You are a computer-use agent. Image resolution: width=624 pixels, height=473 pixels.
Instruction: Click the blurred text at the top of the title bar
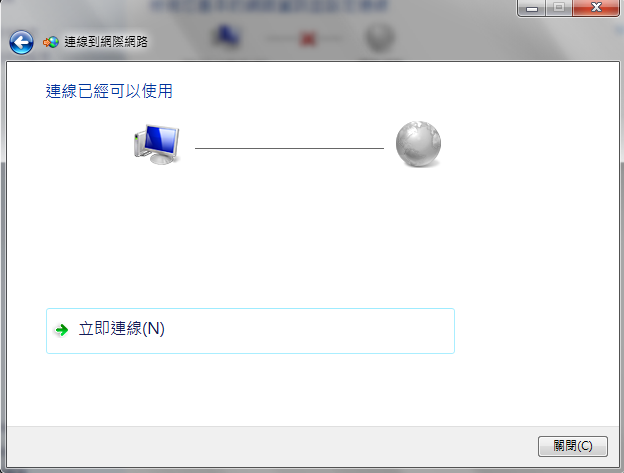click(269, 6)
